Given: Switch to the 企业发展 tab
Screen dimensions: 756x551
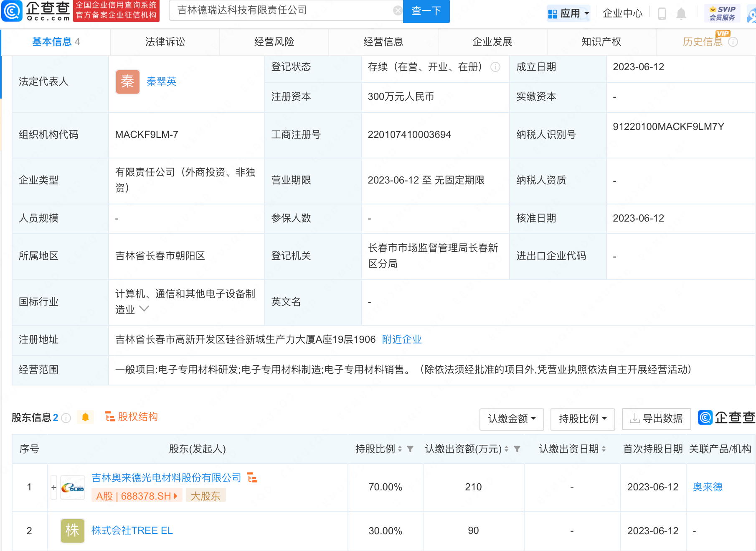Looking at the screenshot, I should pyautogui.click(x=492, y=42).
